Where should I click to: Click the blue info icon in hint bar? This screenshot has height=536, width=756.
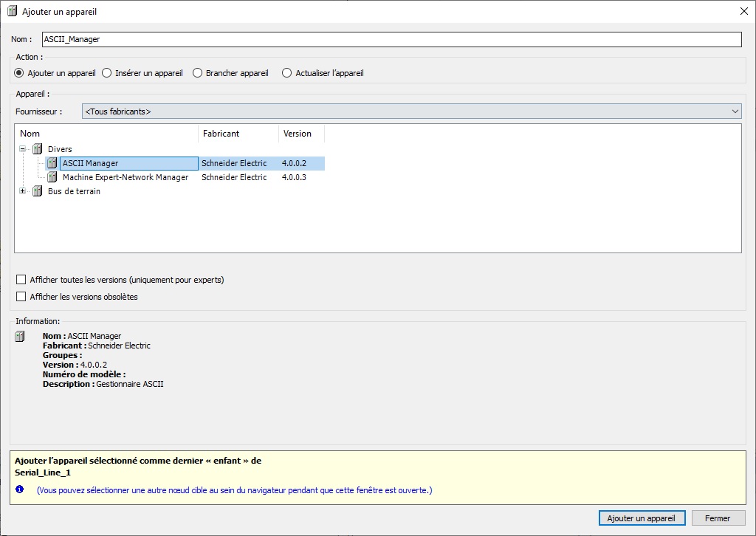tap(19, 489)
